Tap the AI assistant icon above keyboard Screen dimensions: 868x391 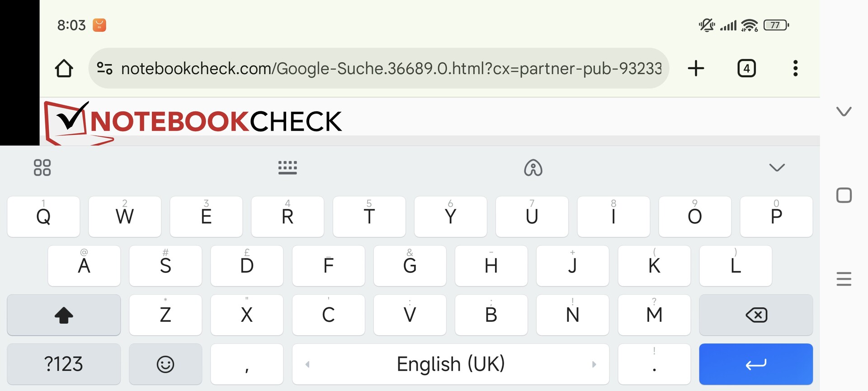[x=533, y=168]
